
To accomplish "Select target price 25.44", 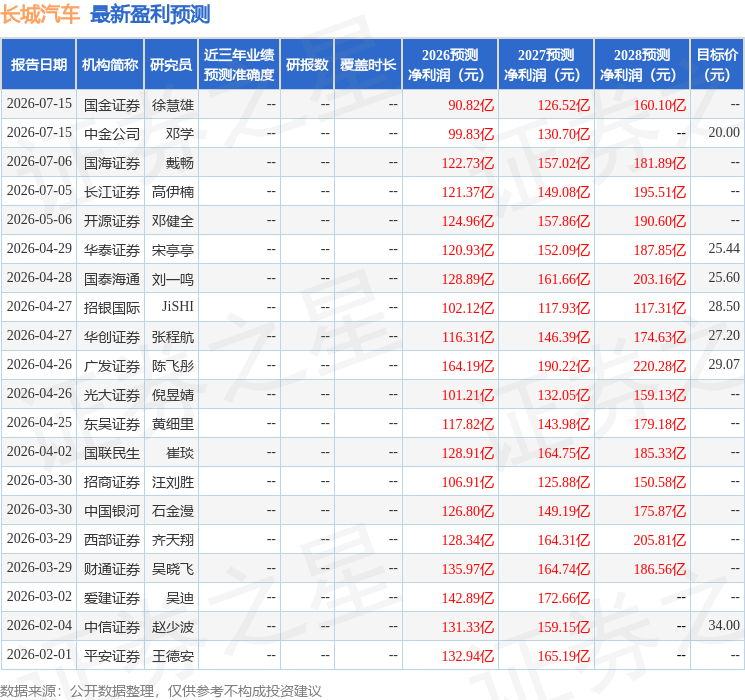I will point(724,249).
